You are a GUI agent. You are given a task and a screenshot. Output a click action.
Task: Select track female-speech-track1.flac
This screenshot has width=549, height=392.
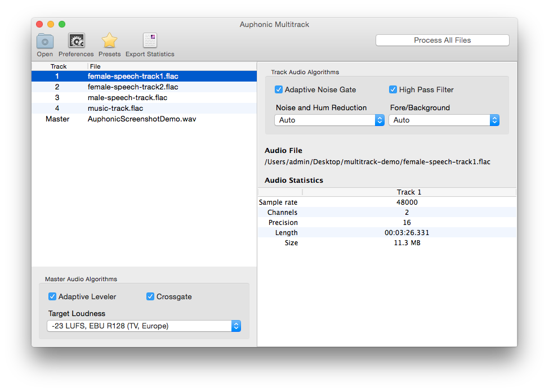coord(144,76)
